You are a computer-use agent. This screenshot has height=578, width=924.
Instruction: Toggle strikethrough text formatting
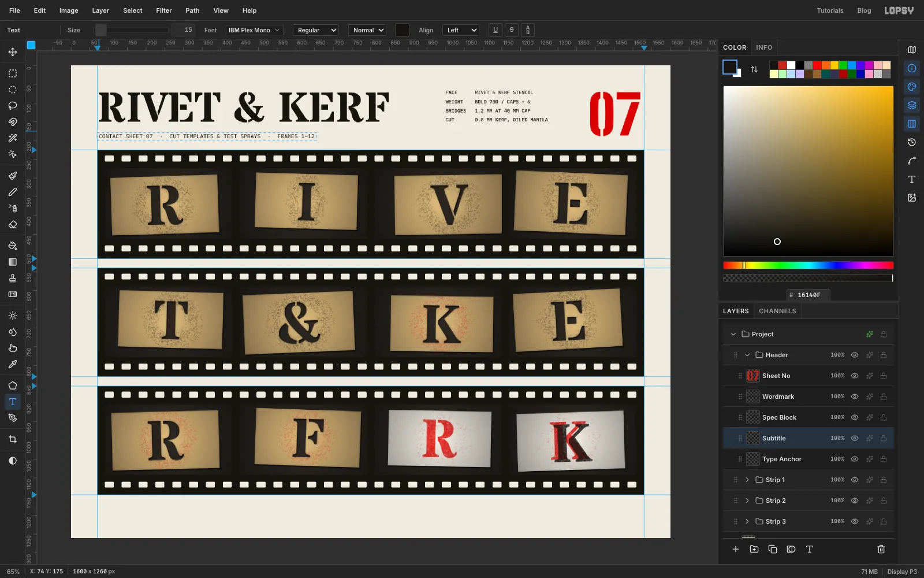click(x=512, y=30)
